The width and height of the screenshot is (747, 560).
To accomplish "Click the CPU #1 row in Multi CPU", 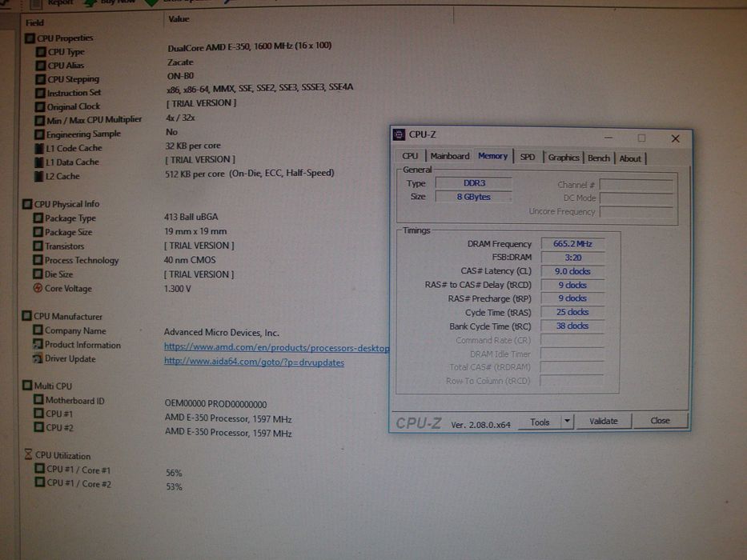I will click(x=163, y=416).
